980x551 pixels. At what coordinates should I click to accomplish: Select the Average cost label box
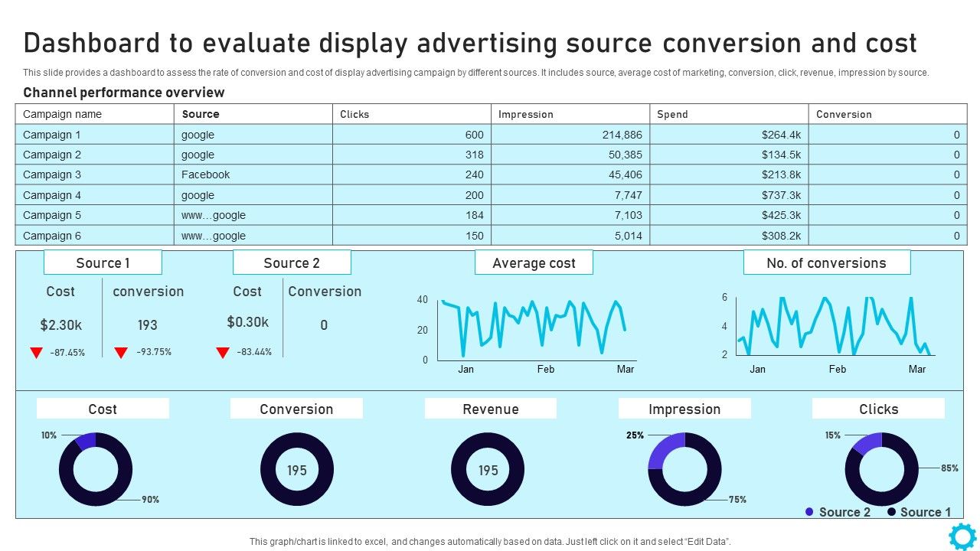click(534, 262)
